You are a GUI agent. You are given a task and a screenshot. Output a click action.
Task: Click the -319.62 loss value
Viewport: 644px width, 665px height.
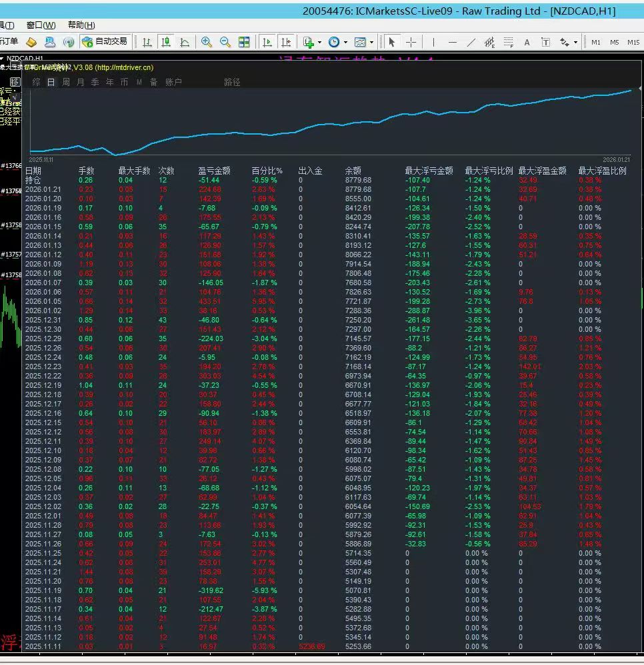211,590
